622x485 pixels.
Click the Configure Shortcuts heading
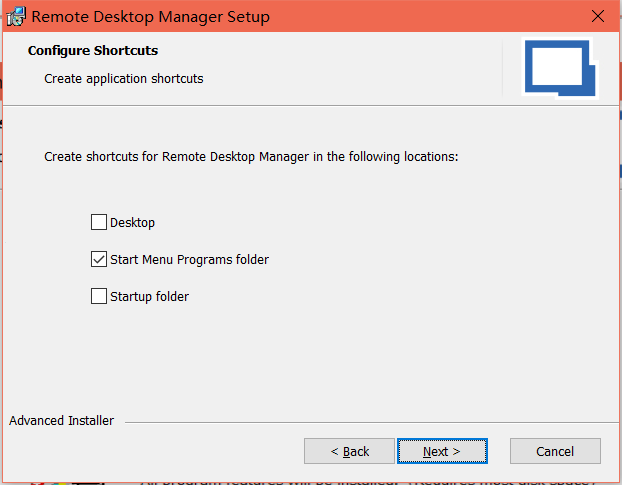point(93,50)
